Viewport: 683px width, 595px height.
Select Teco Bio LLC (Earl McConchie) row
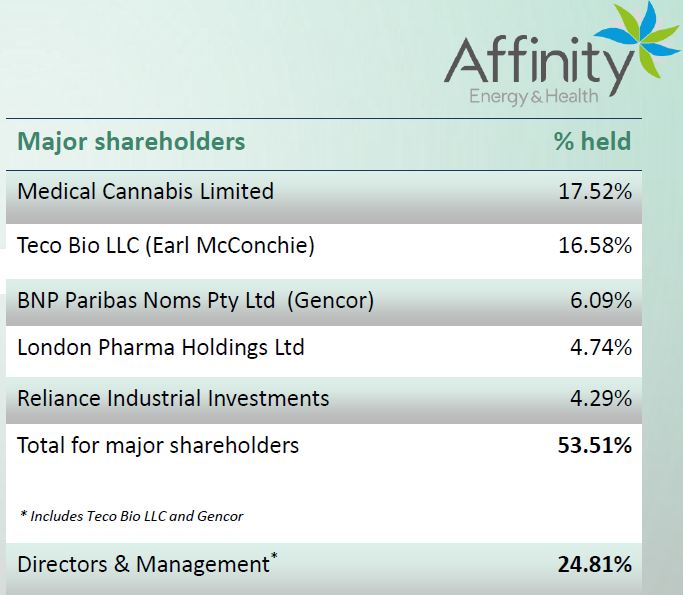tap(166, 245)
